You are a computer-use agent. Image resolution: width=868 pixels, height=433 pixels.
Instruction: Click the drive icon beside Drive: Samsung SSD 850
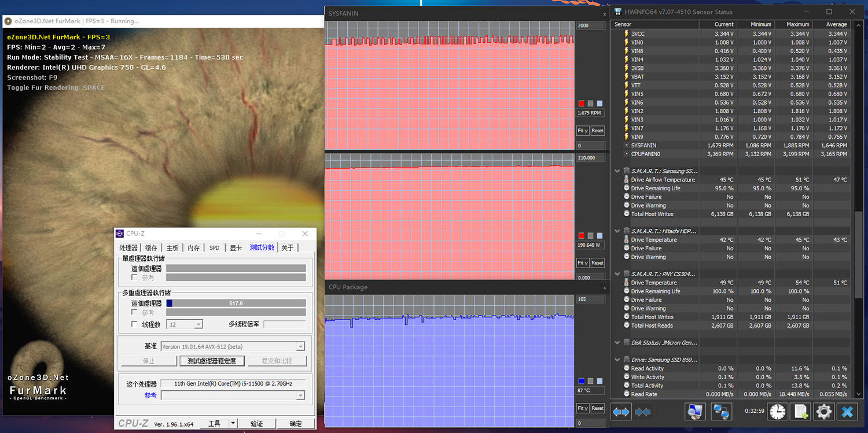click(x=626, y=360)
